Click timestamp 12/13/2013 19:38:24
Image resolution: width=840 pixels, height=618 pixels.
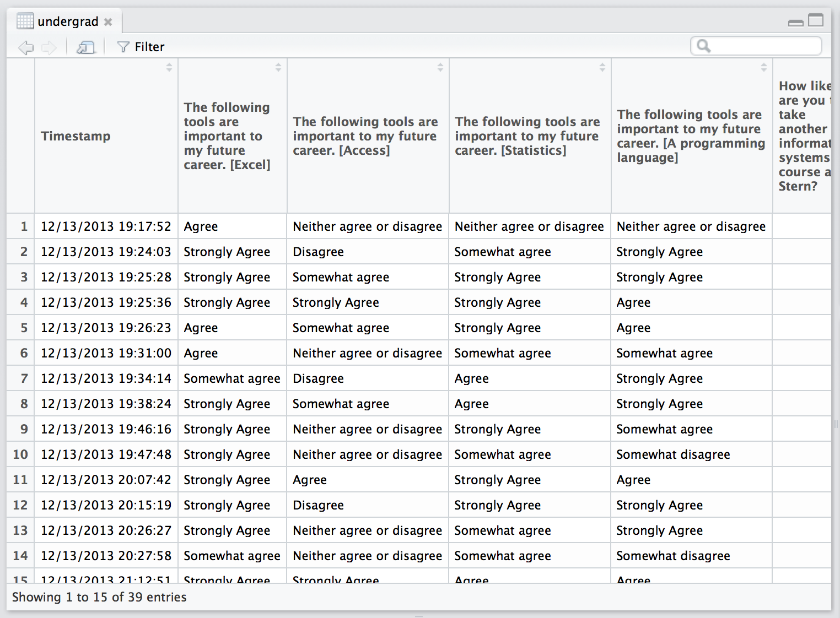[106, 404]
